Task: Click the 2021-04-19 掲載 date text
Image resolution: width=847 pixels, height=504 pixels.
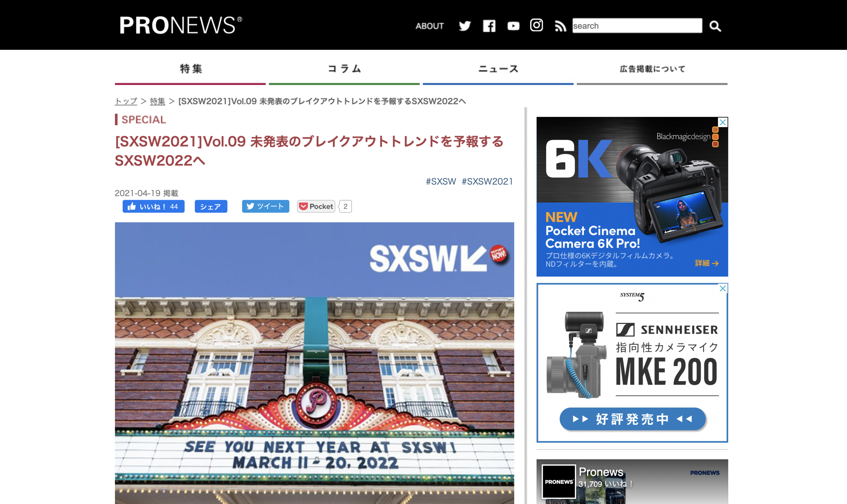Action: point(146,193)
